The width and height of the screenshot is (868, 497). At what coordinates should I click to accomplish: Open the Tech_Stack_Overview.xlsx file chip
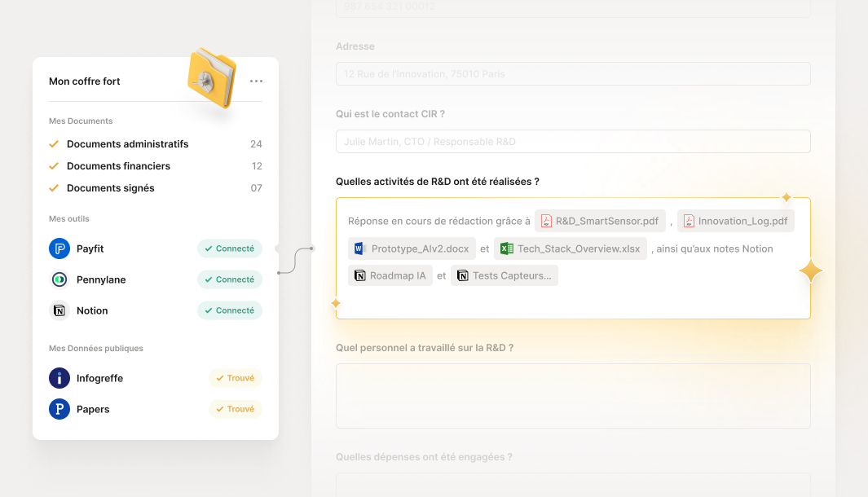coord(571,248)
